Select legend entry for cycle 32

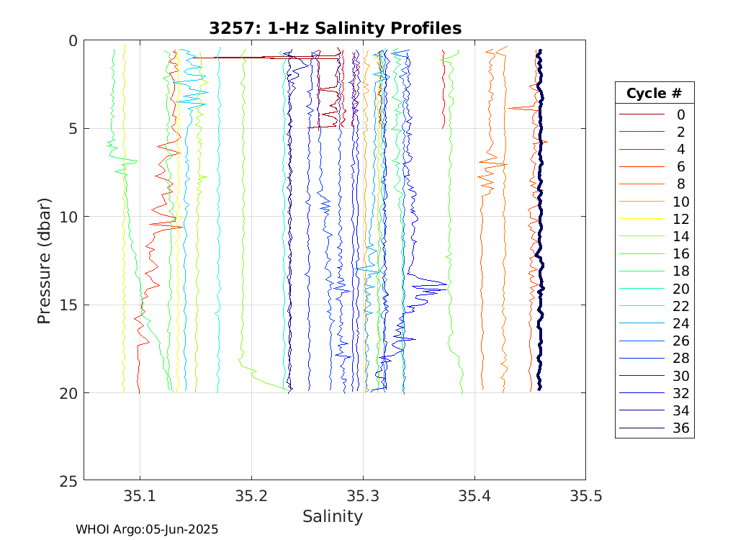point(654,393)
